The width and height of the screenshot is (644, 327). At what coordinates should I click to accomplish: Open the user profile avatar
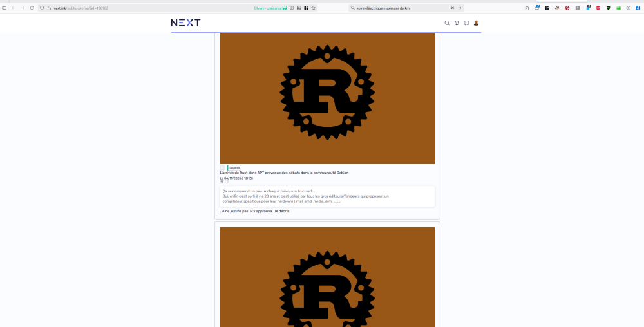click(x=477, y=23)
